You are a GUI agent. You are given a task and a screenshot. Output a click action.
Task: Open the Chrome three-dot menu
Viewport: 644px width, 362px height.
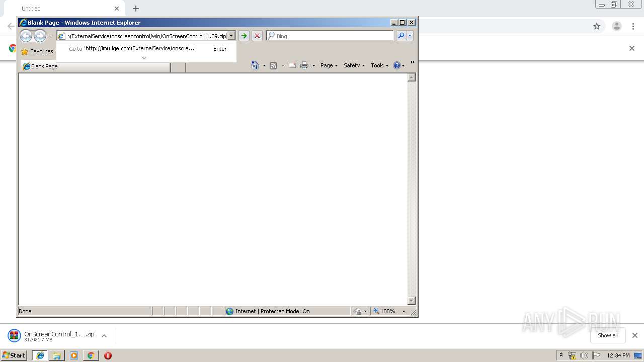click(633, 26)
